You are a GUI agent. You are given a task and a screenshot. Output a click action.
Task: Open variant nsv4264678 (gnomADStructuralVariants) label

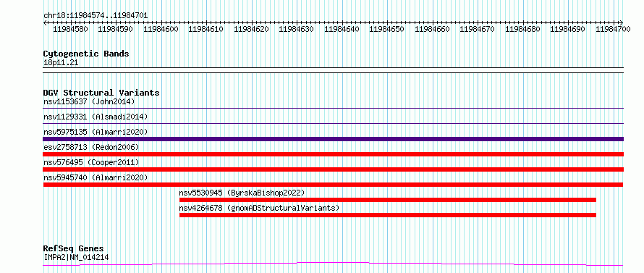pyautogui.click(x=260, y=208)
